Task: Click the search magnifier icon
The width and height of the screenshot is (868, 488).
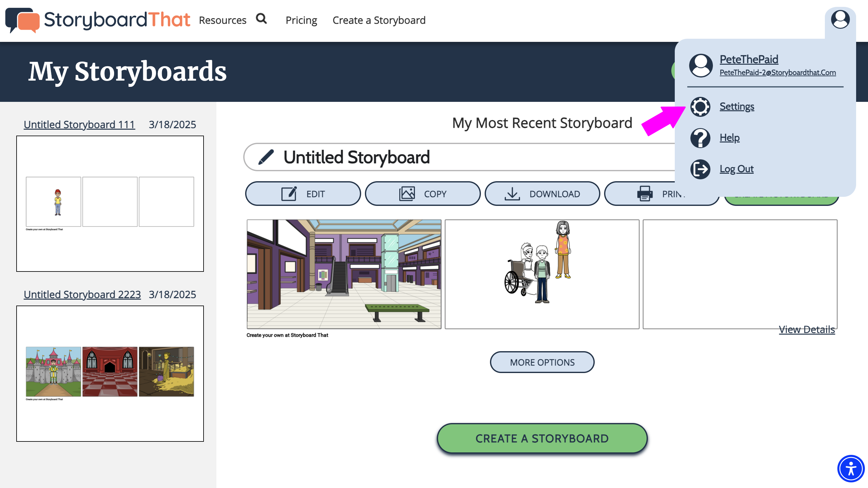Action: (x=261, y=19)
